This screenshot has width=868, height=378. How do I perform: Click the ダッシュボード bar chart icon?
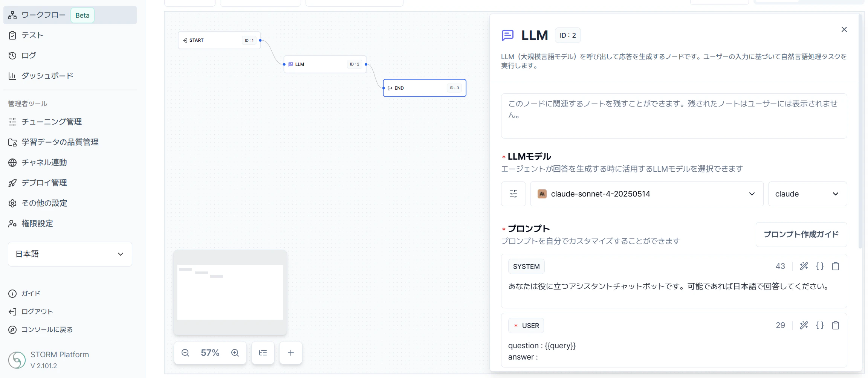(x=12, y=76)
